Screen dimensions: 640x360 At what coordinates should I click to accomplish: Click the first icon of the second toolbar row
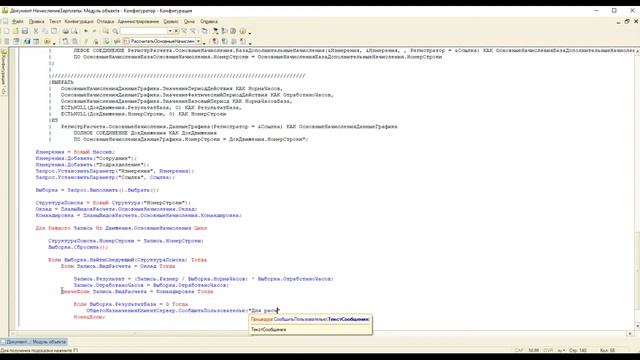tap(7, 41)
